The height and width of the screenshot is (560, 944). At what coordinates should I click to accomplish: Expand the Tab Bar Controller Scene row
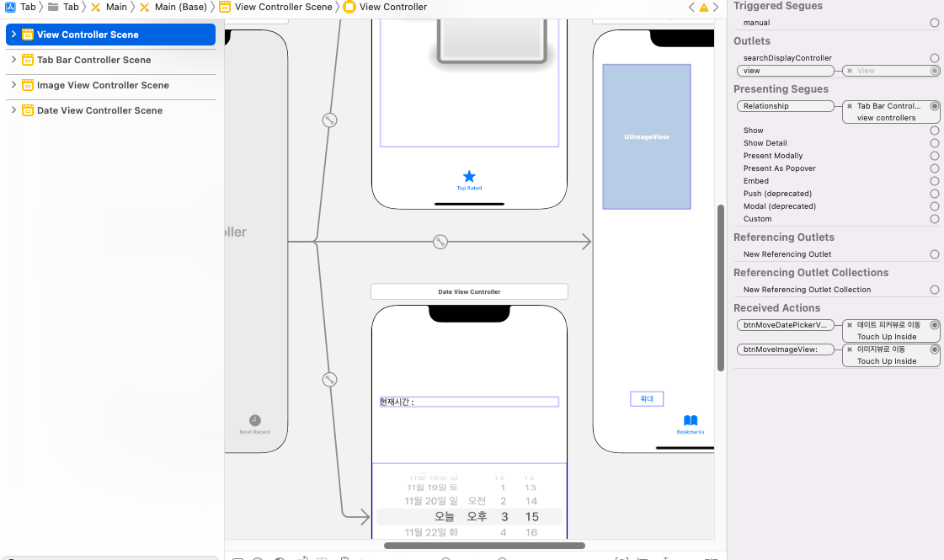coord(13,60)
